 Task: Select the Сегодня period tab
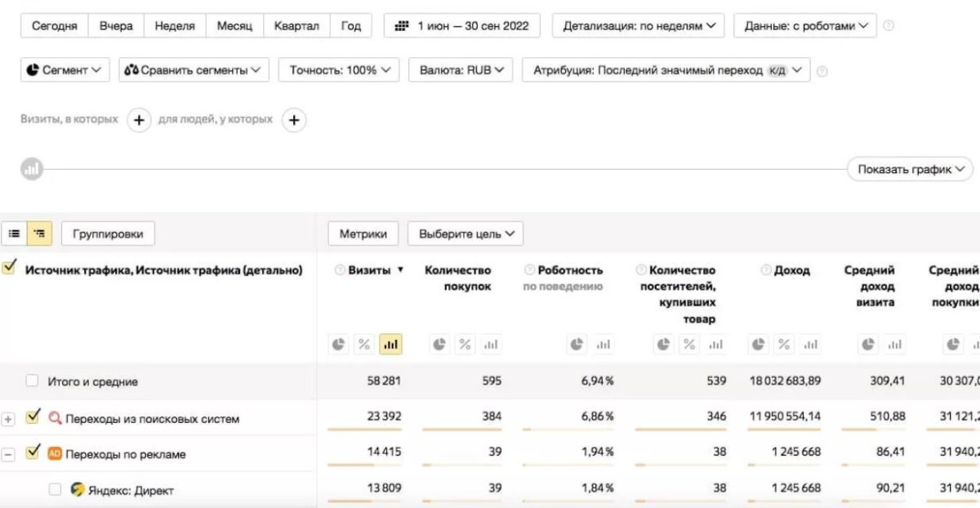click(x=55, y=25)
